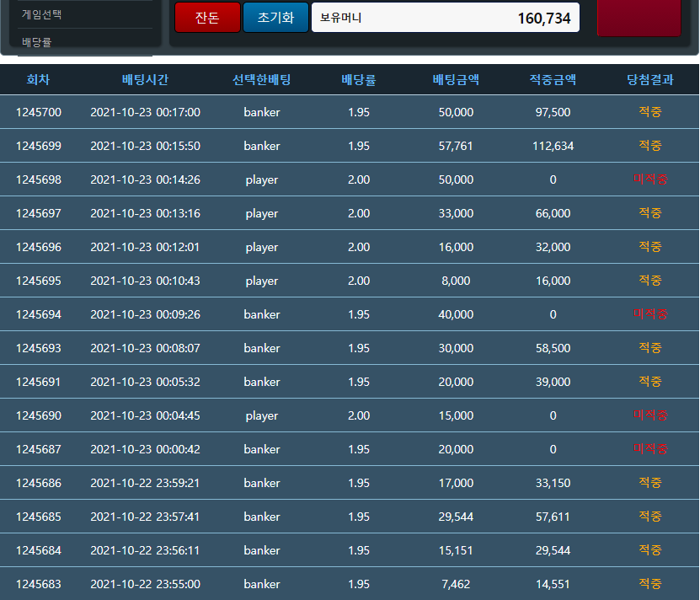
Task: Select round number 1245685
Action: click(39, 517)
